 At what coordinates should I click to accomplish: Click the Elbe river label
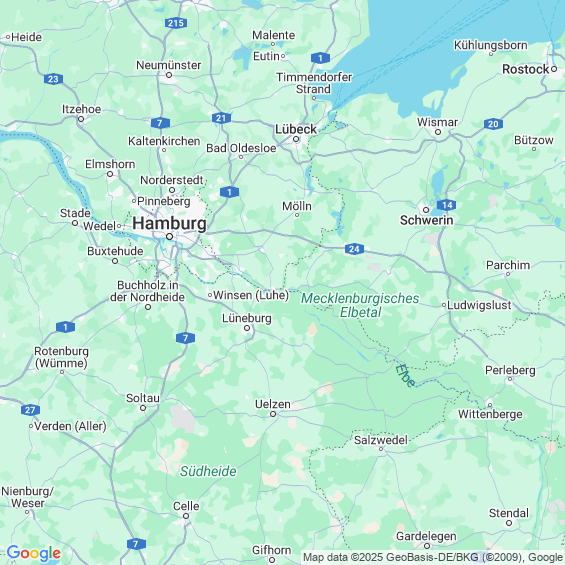click(405, 376)
